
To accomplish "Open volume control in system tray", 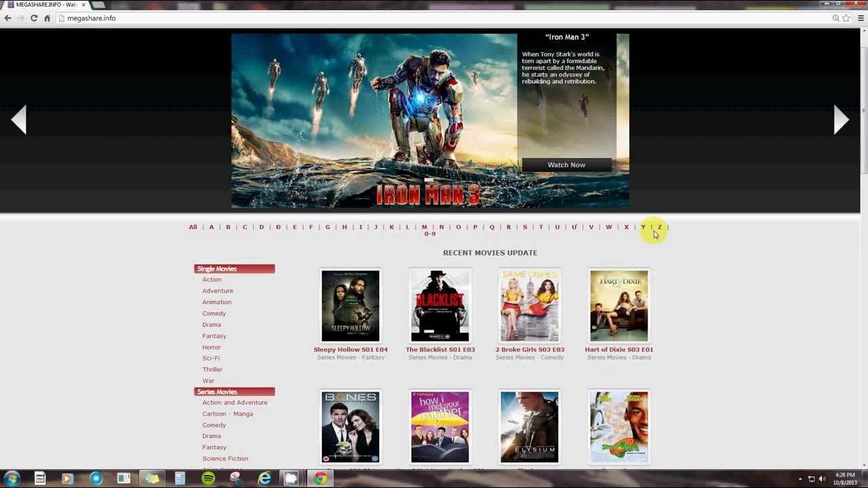I will coord(823,479).
